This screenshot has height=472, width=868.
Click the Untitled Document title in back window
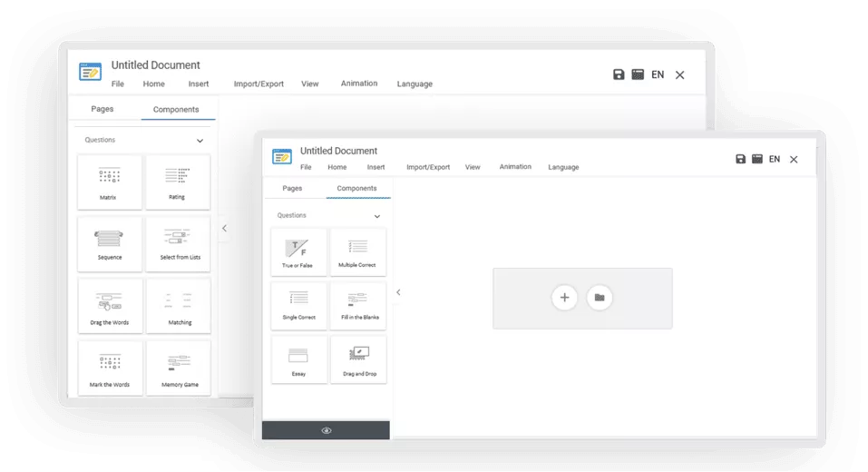(156, 64)
